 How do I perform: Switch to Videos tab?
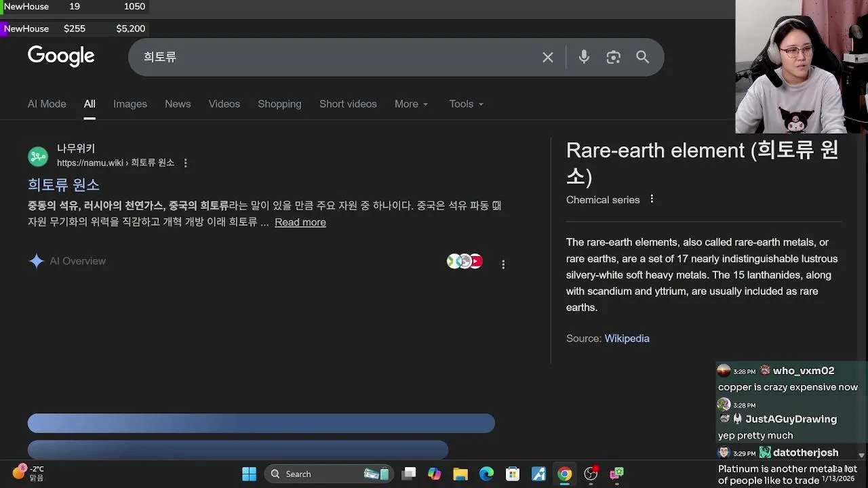(224, 104)
